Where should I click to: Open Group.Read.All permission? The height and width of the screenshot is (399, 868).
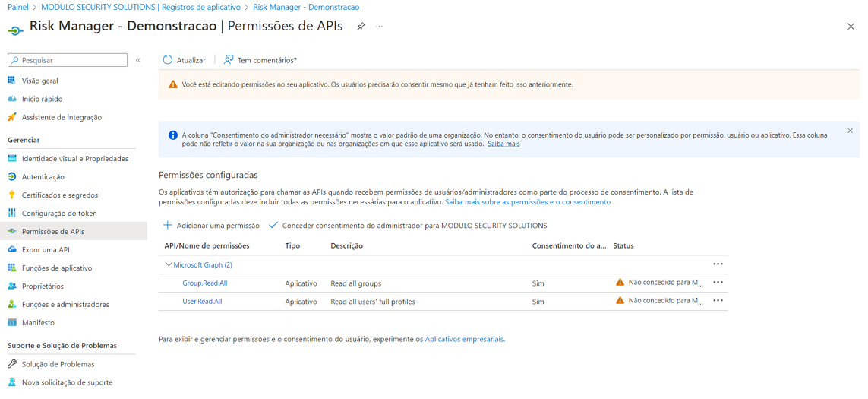coord(205,283)
